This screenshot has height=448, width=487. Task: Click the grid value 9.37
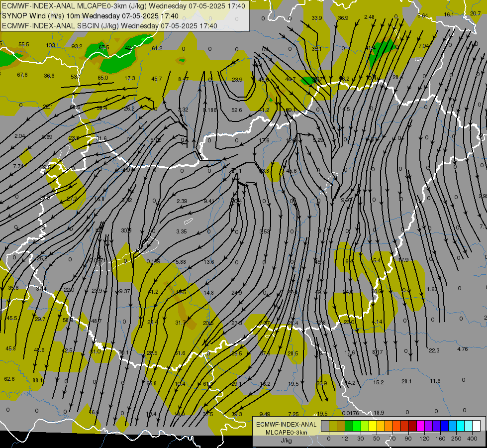click(124, 291)
